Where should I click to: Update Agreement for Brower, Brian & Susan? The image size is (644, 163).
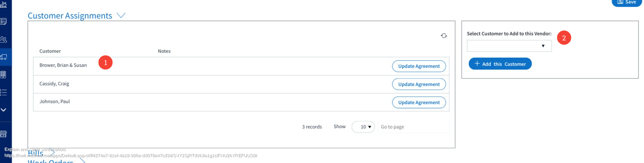tap(419, 66)
